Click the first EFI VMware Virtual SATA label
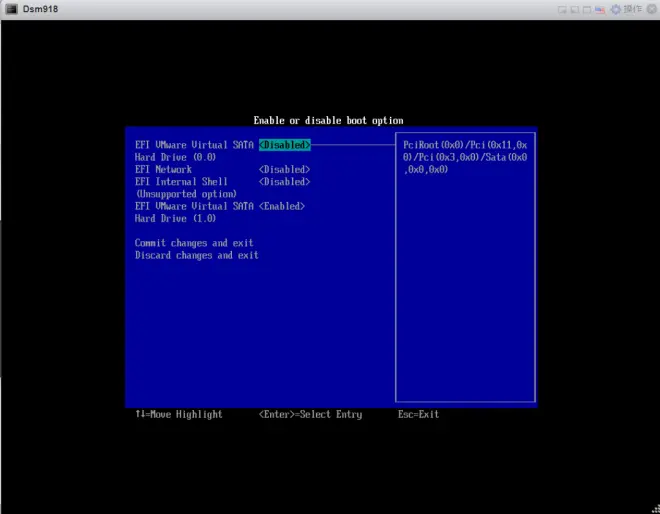The width and height of the screenshot is (660, 514). 194,145
